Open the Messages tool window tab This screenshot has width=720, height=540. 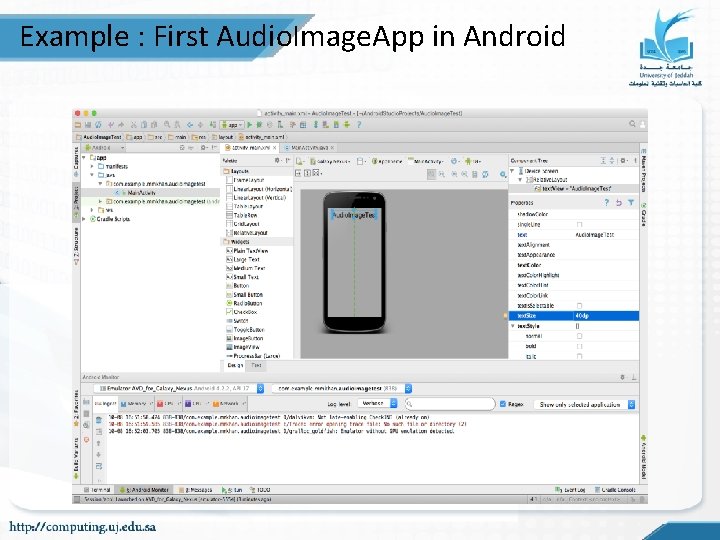pyautogui.click(x=195, y=490)
